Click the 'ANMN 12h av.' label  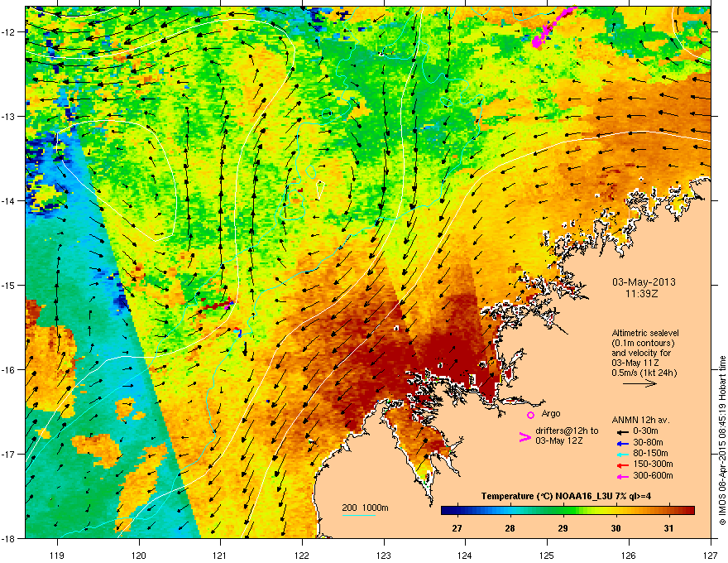pyautogui.click(x=640, y=420)
